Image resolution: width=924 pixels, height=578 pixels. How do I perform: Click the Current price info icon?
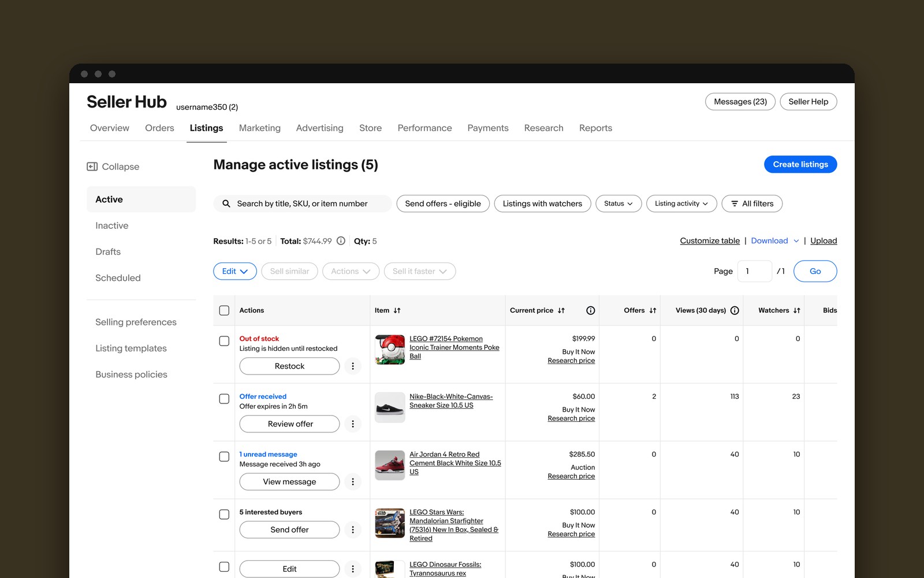click(590, 310)
